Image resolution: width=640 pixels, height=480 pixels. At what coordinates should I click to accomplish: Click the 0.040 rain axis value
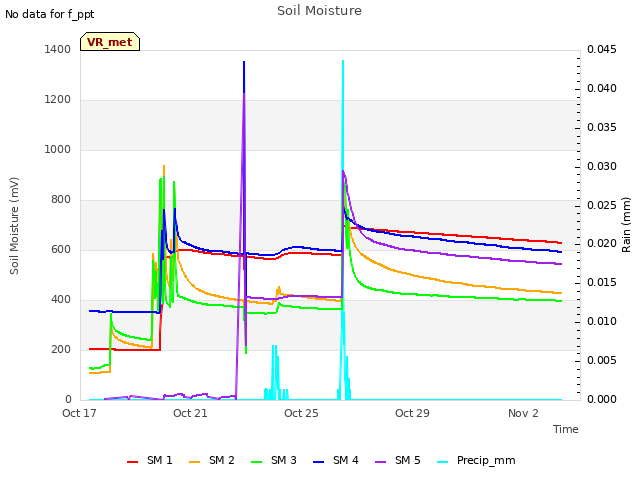[602, 88]
